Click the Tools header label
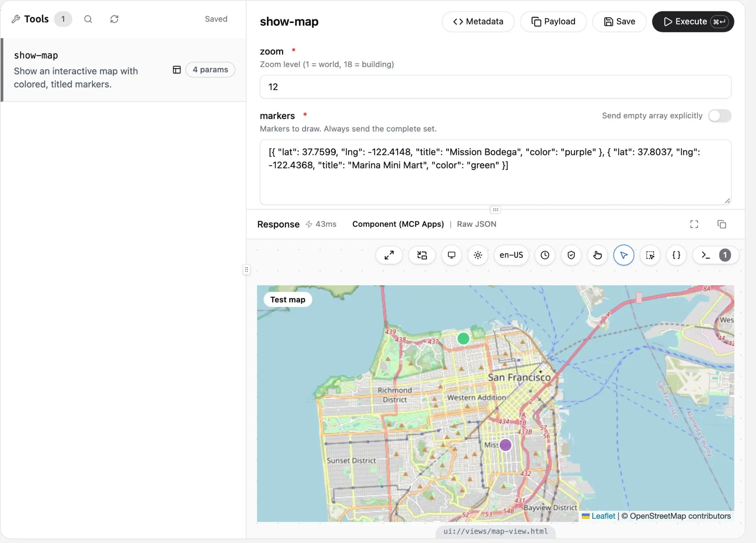This screenshot has width=756, height=543. [36, 19]
